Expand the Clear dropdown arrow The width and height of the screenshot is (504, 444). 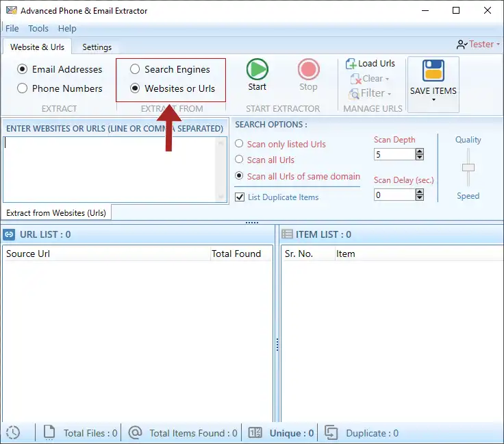(387, 79)
